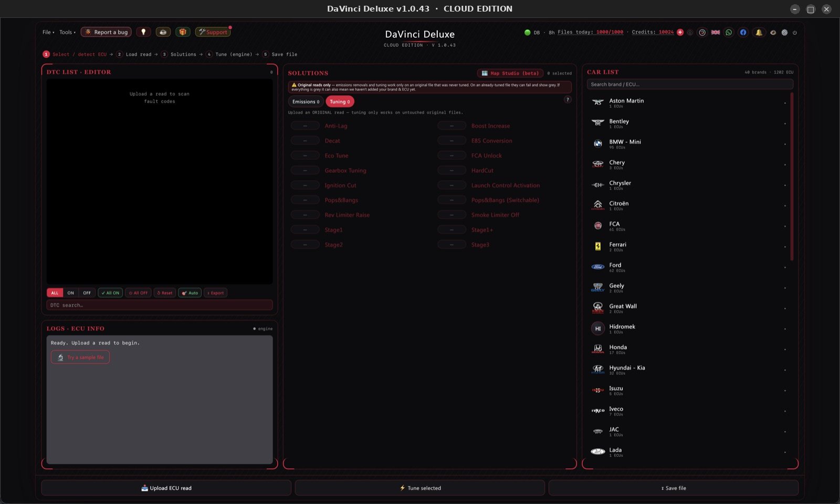Click the All OFF button
The image size is (840, 504).
(x=139, y=293)
